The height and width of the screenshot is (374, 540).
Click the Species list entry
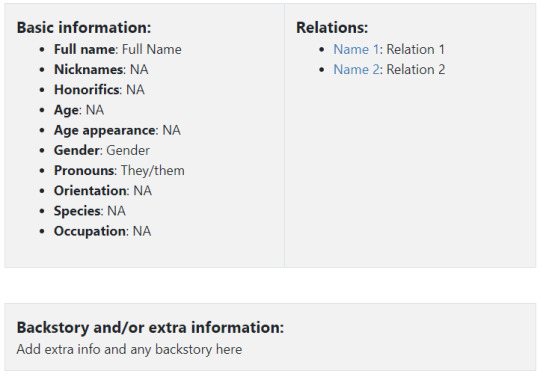[90, 211]
